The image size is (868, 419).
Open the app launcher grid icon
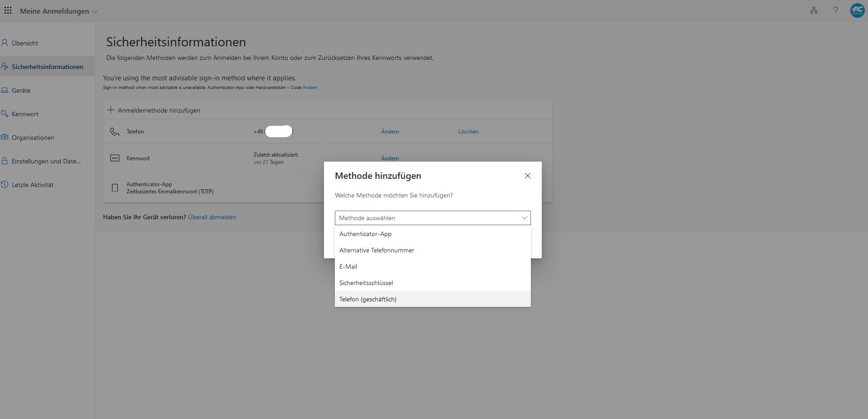tap(8, 11)
